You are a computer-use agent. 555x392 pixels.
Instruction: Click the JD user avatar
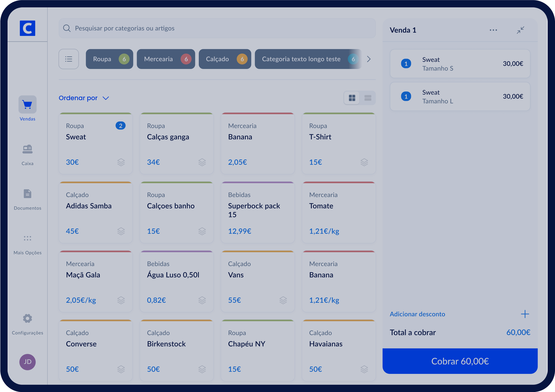tap(27, 362)
